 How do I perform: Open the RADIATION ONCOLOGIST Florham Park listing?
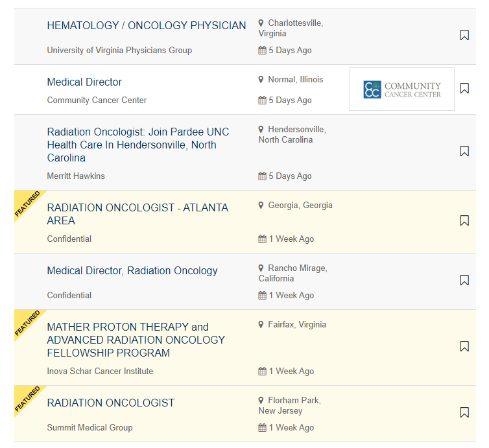(x=111, y=403)
